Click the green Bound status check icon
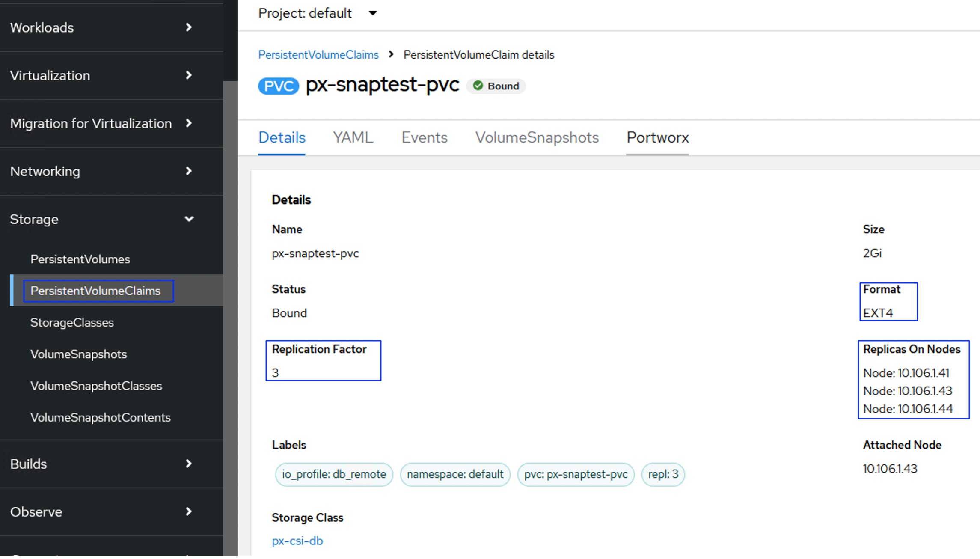The width and height of the screenshot is (980, 559). point(478,86)
